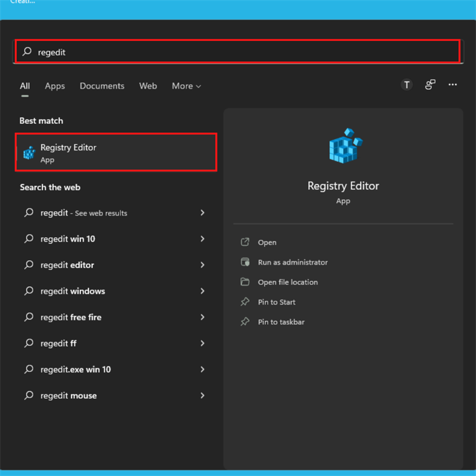476x476 pixels.
Task: Expand chevron for 'regedit mouse'
Action: pyautogui.click(x=202, y=396)
